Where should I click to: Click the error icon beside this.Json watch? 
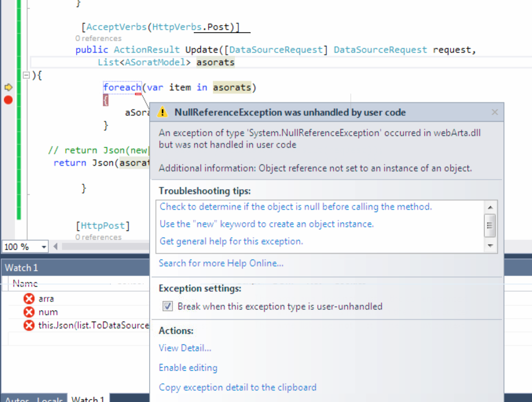(x=29, y=325)
